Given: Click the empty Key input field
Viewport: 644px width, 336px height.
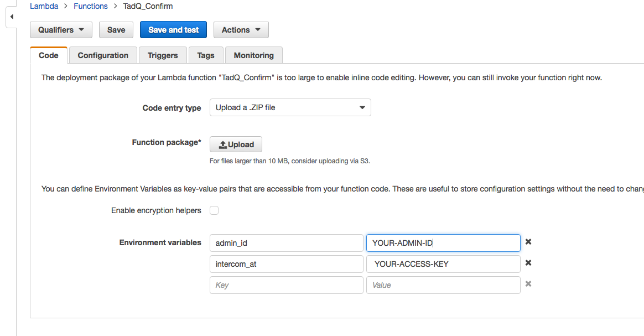Looking at the screenshot, I should (286, 285).
